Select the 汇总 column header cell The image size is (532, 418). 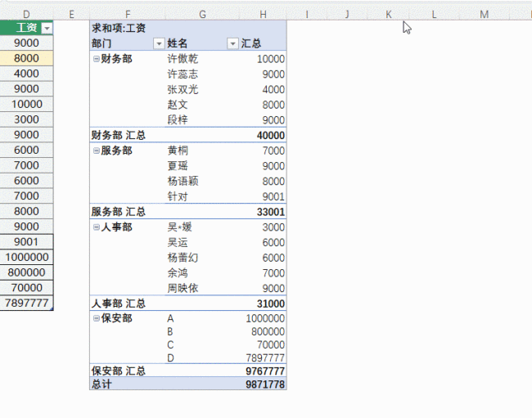coord(262,43)
